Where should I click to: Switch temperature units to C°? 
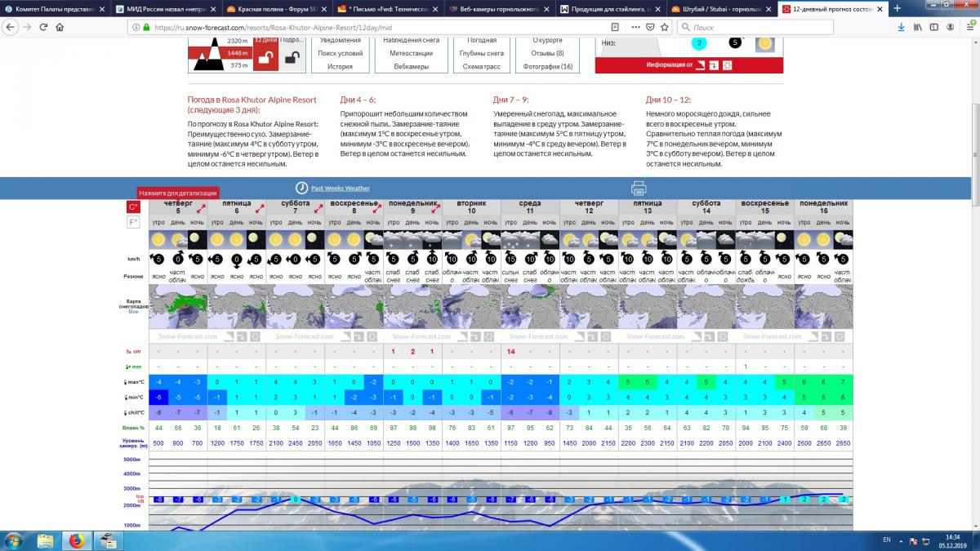click(x=133, y=207)
